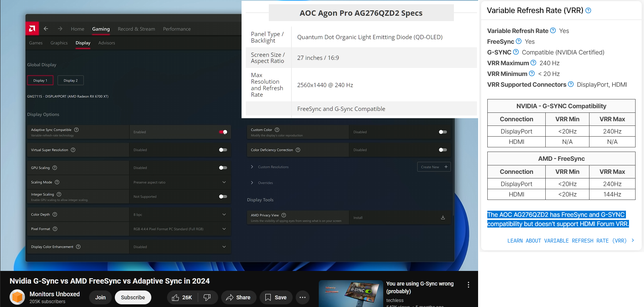Dislike the YouTube video
644x307 pixels.
208,297
